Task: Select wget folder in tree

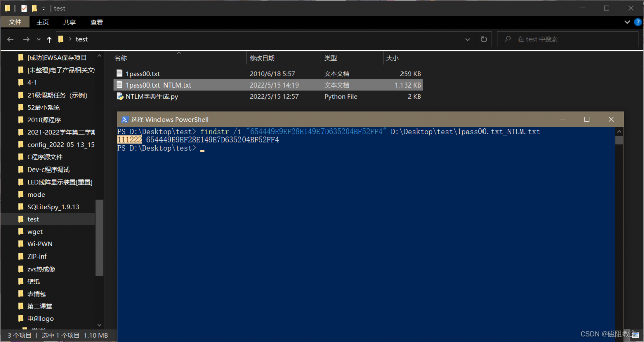Action: 35,232
